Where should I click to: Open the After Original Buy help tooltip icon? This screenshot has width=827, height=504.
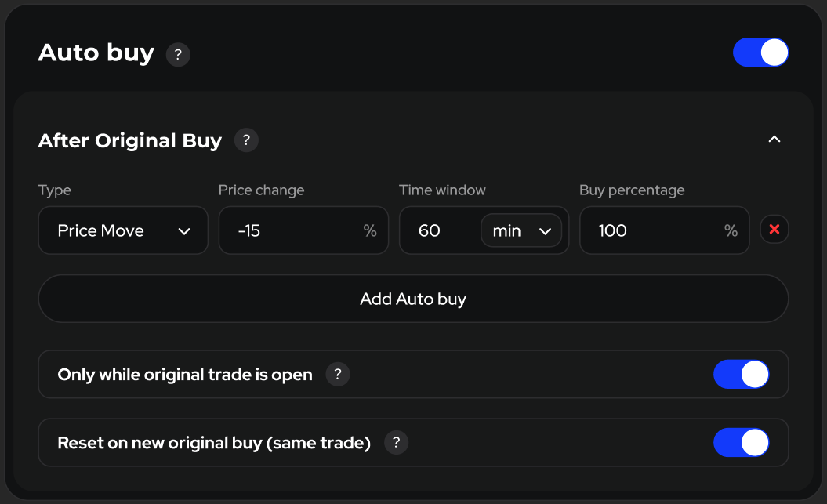click(246, 140)
